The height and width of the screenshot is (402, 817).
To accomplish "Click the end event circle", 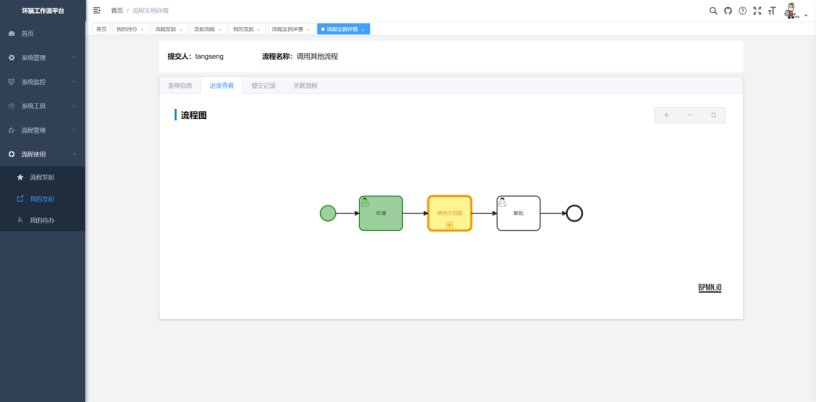I will tap(574, 213).
